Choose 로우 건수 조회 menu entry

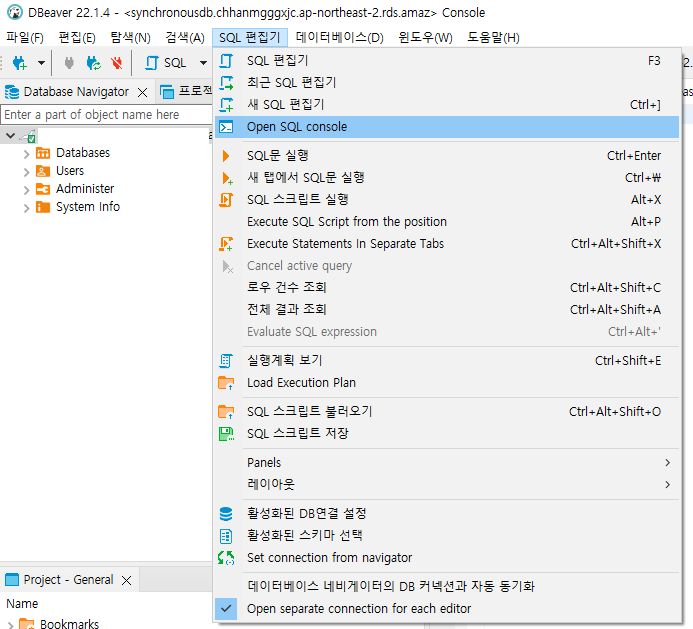(446, 288)
